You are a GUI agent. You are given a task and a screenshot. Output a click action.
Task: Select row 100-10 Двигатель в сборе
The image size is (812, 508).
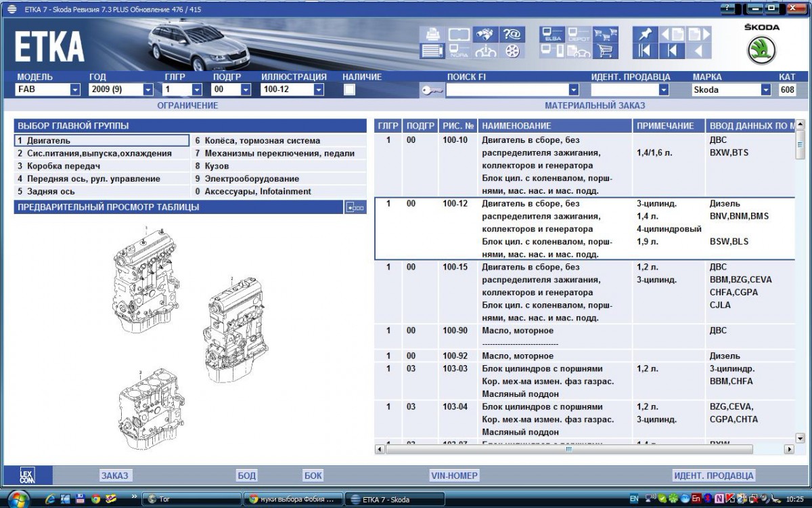(x=585, y=165)
